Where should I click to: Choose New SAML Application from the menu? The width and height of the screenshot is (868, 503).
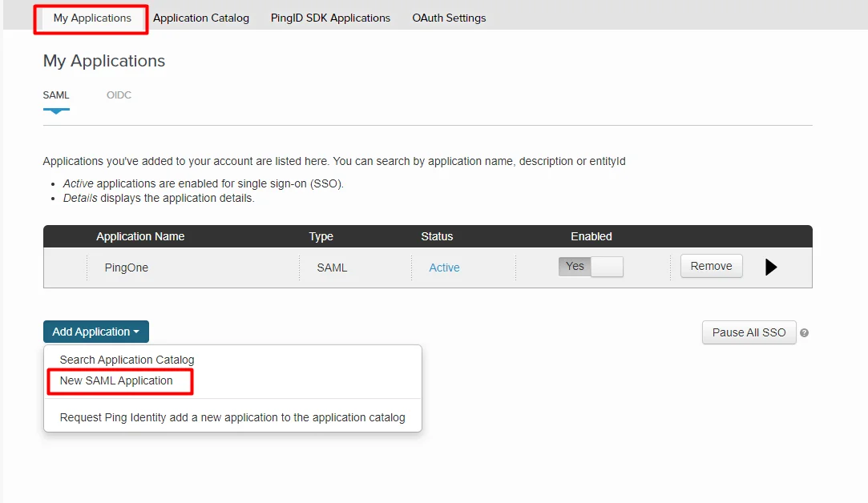(x=119, y=380)
